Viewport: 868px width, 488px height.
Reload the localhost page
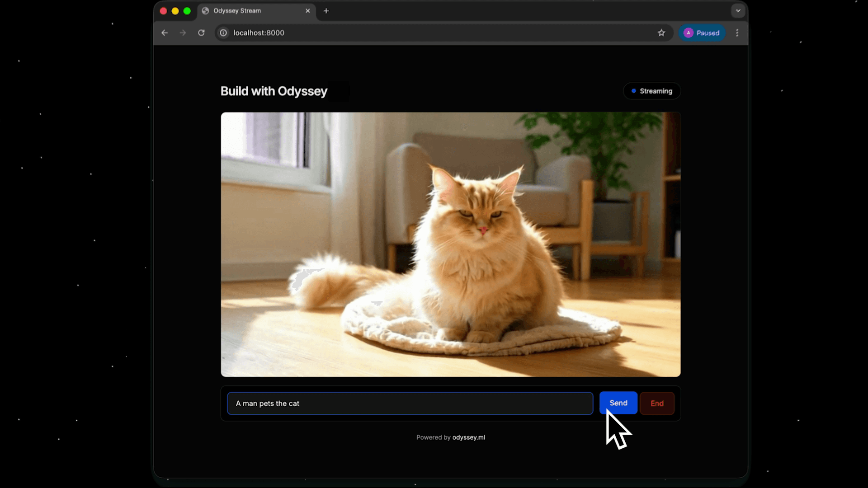201,33
